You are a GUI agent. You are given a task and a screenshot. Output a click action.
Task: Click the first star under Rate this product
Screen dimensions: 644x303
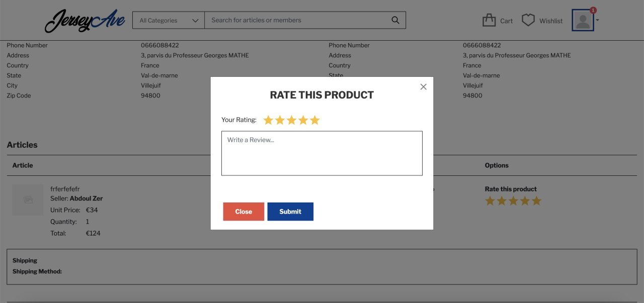click(x=490, y=201)
